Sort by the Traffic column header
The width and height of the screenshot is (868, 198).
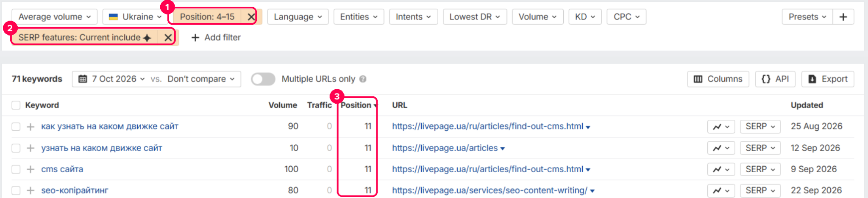(319, 105)
